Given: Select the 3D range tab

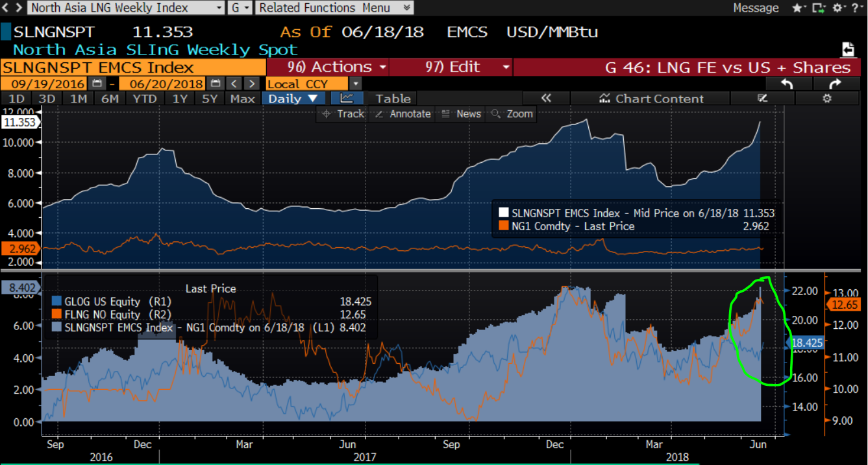Looking at the screenshot, I should point(47,99).
